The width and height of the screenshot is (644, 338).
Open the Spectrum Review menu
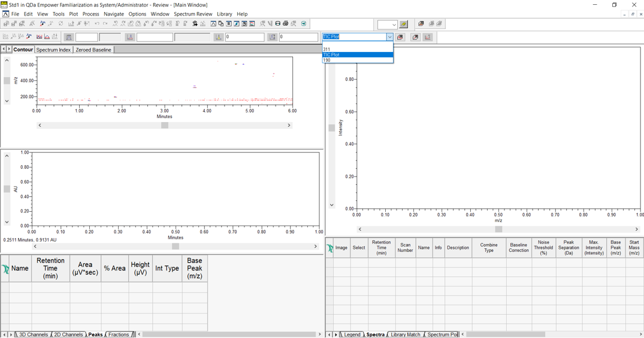(x=193, y=14)
